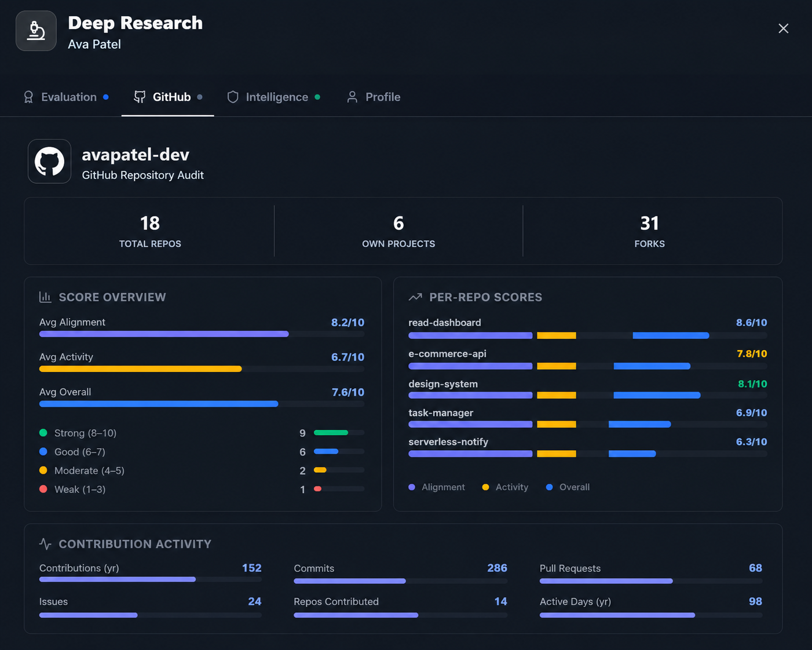Click the 8.1/10 design-system score
Viewport: 812px width, 650px height.
click(752, 384)
